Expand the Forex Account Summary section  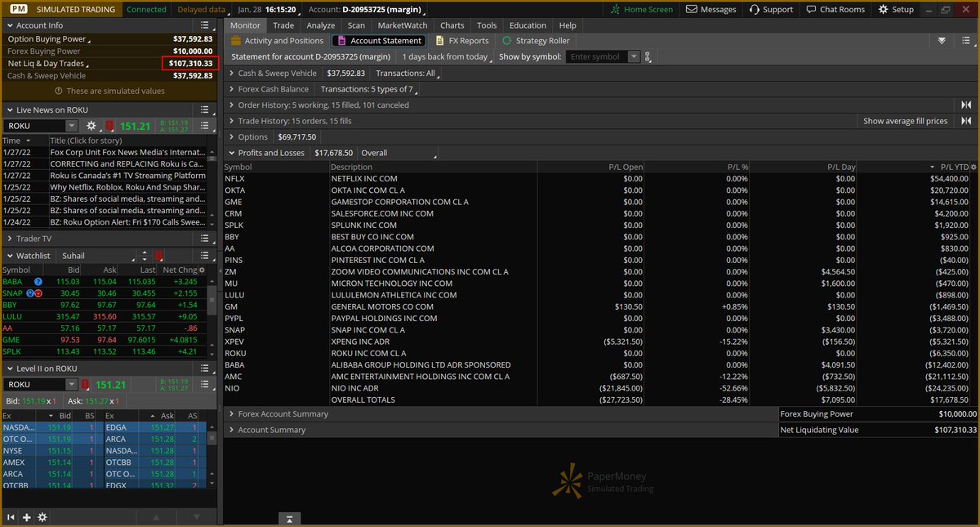[231, 413]
